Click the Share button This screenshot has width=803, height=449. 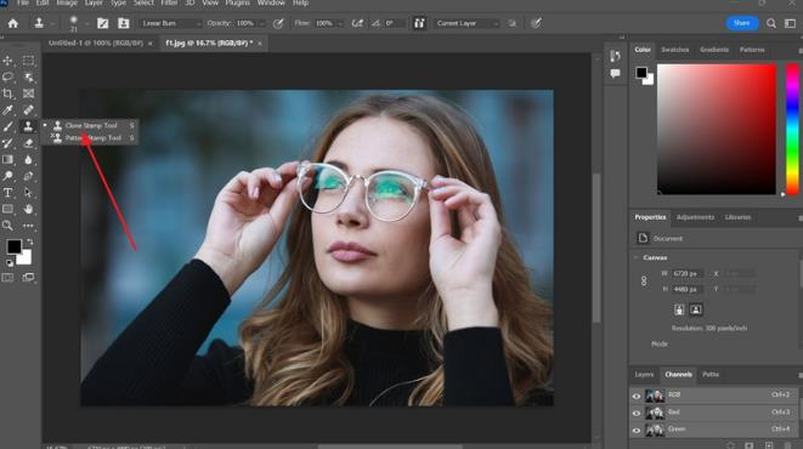tap(742, 23)
